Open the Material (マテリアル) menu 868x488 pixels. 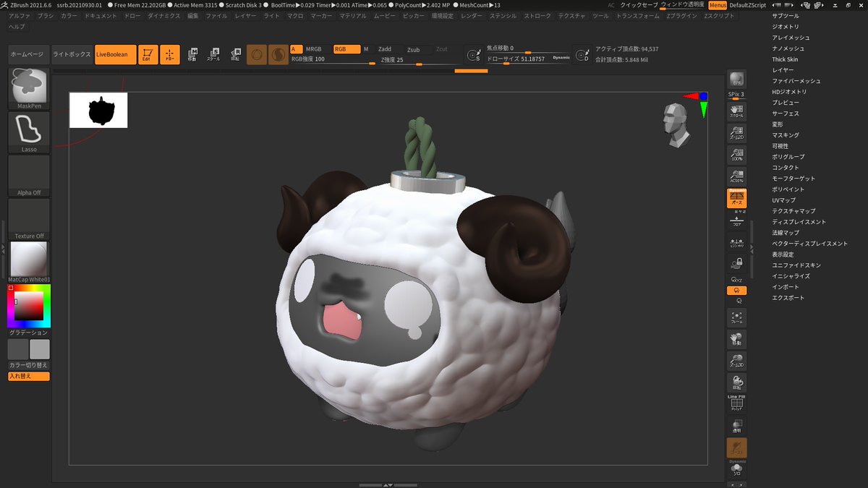(x=353, y=15)
